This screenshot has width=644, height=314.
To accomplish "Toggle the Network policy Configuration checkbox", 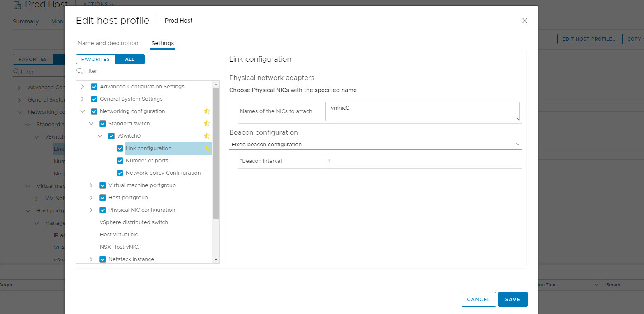I will 120,173.
